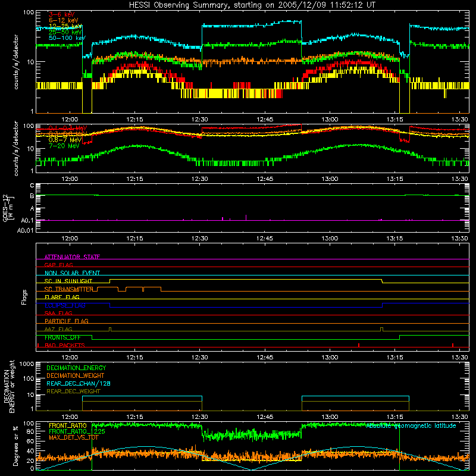Select the '7-20 MeV' legend label
Image resolution: width=476 pixels, height=476 pixels.
64,146
